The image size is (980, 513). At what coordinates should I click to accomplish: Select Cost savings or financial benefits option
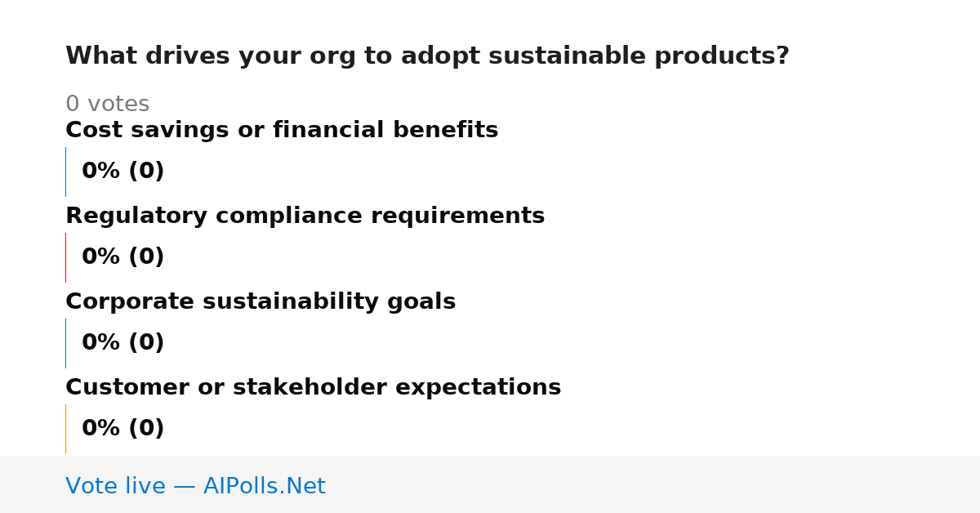(282, 130)
